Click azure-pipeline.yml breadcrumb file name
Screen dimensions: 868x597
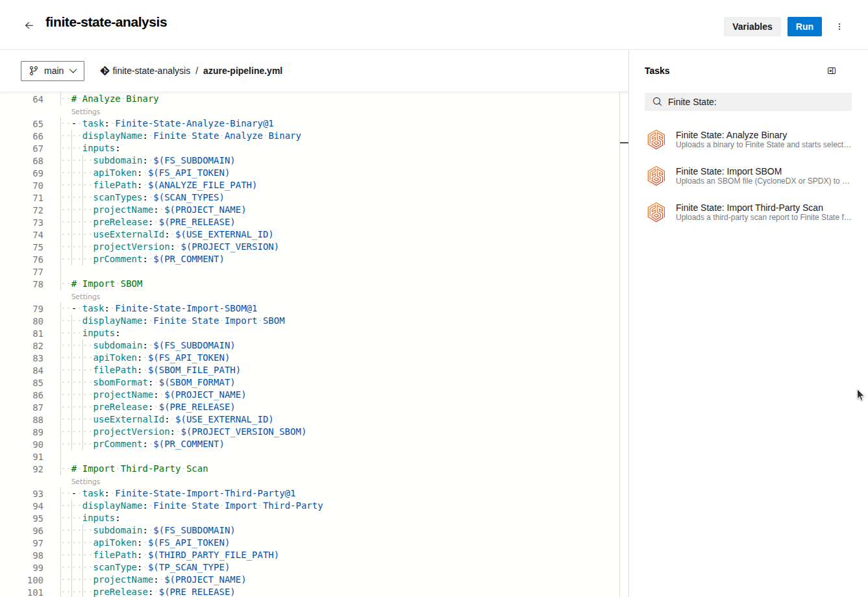[x=243, y=71]
